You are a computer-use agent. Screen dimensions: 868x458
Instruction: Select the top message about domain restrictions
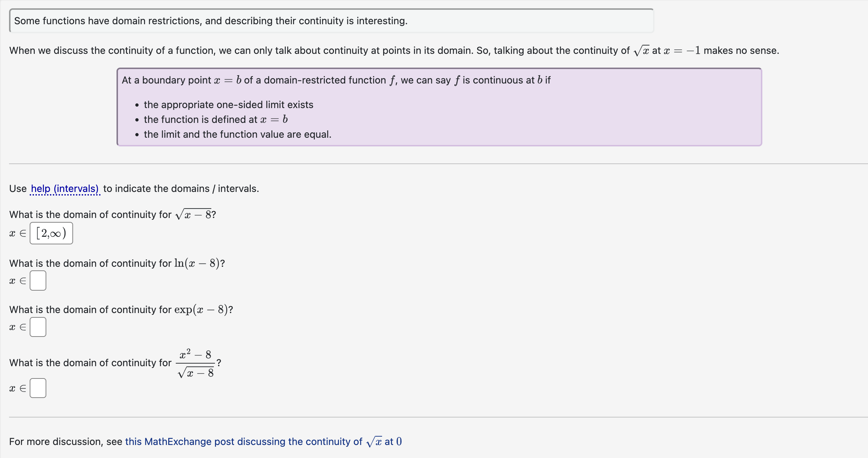click(211, 21)
